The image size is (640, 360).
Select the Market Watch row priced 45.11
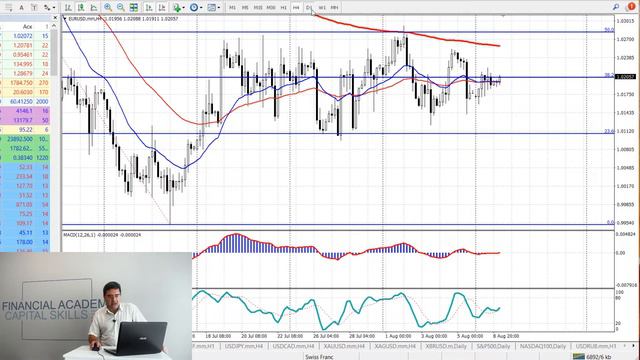coord(25,233)
